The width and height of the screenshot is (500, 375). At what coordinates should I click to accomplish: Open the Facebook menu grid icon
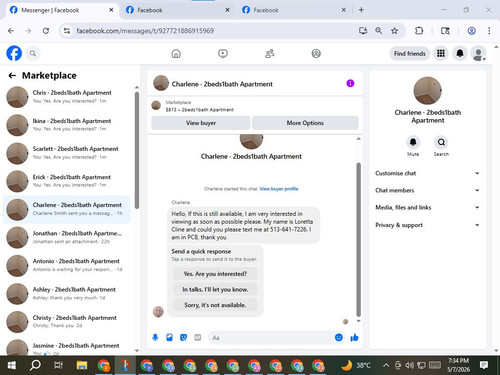tap(441, 53)
